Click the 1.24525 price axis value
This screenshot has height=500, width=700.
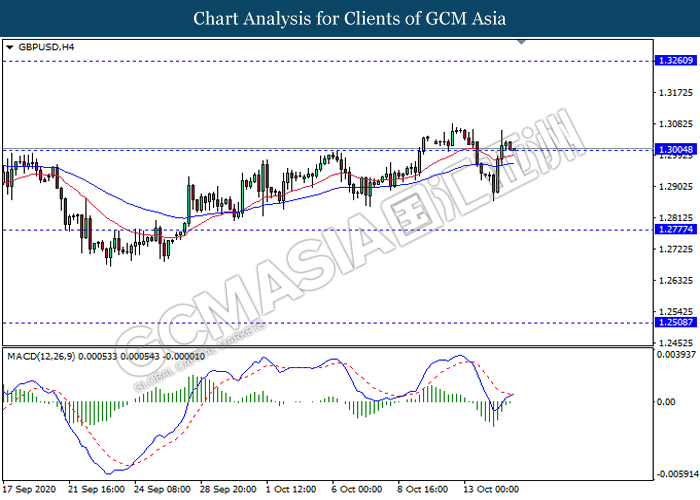[676, 343]
